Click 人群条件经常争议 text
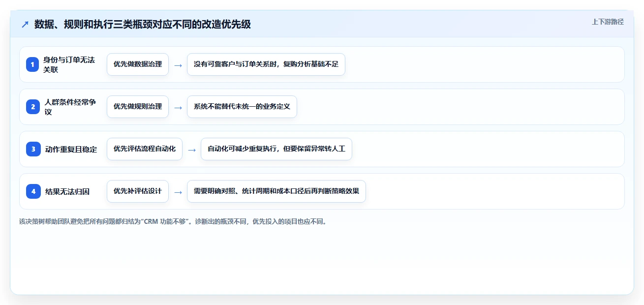The image size is (644, 305). tap(70, 107)
